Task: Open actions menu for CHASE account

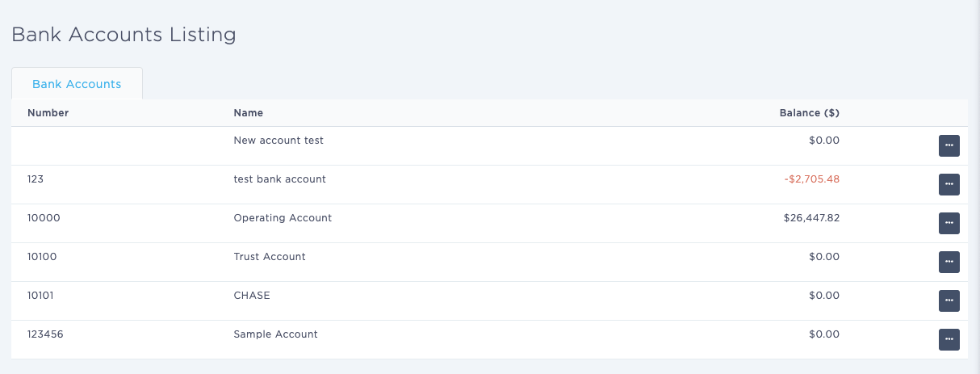Action: click(x=949, y=300)
